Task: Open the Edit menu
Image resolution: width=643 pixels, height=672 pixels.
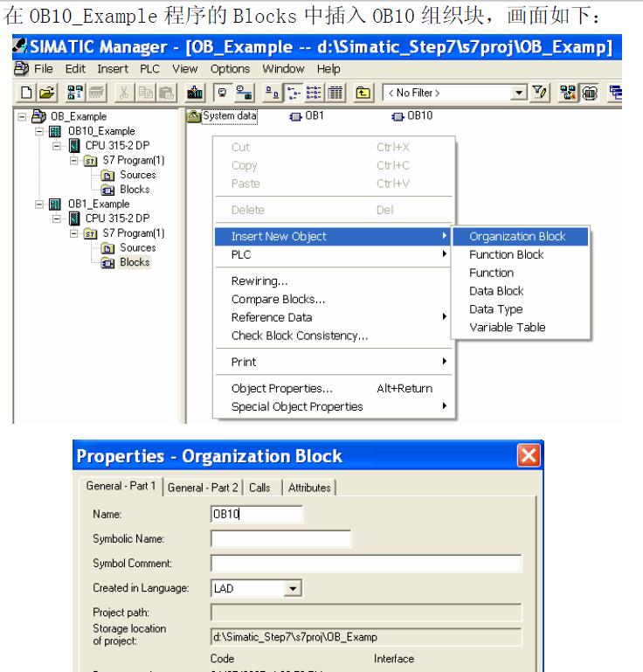Action: point(75,68)
